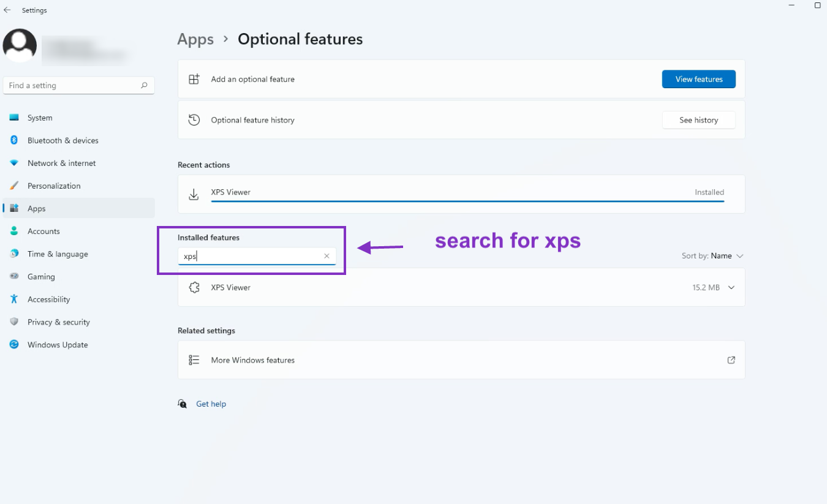Open Personalization settings

78,186
